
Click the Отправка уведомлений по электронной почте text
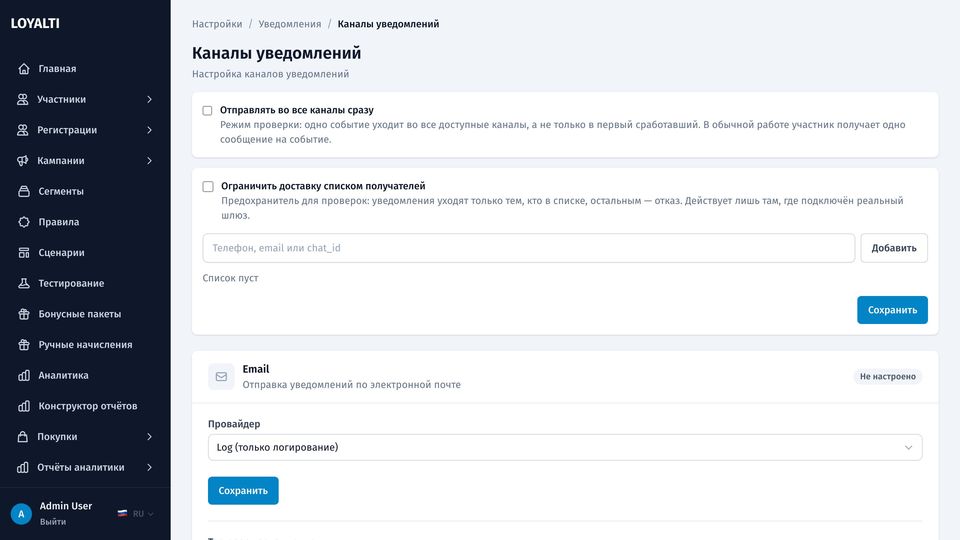351,384
